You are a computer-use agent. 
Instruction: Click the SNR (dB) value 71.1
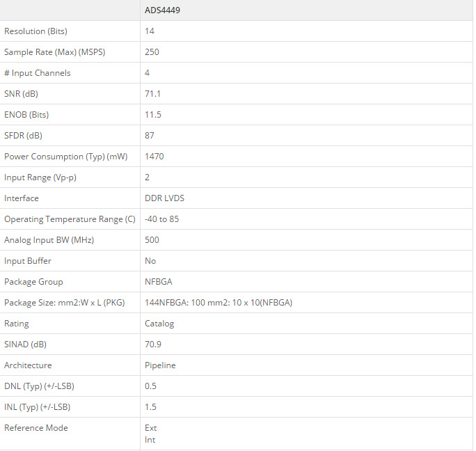(152, 94)
